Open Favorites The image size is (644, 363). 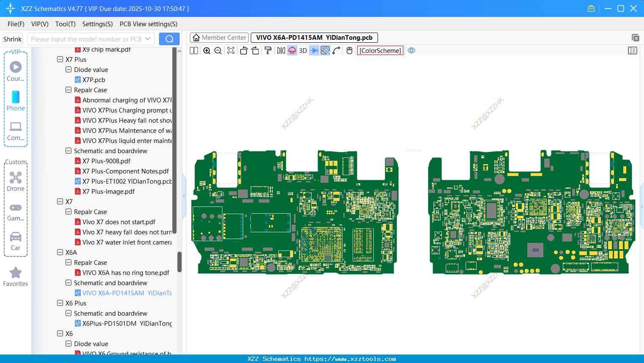point(16,277)
